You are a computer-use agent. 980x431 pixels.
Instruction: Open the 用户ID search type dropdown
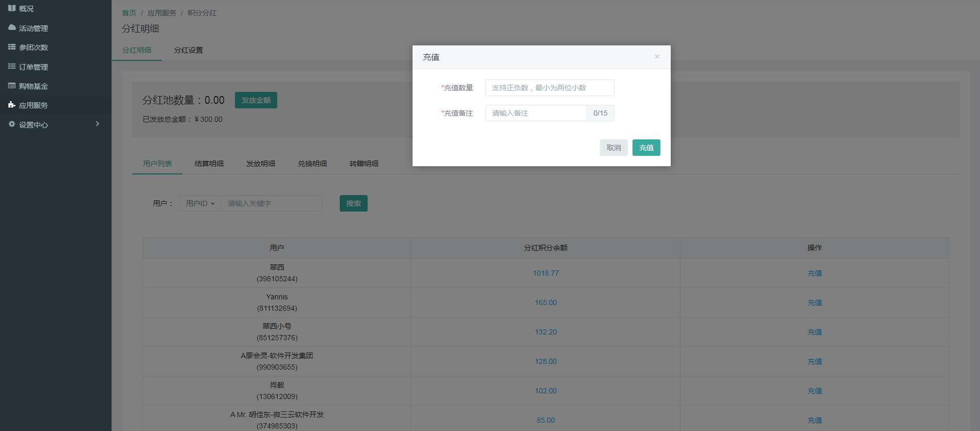click(200, 203)
